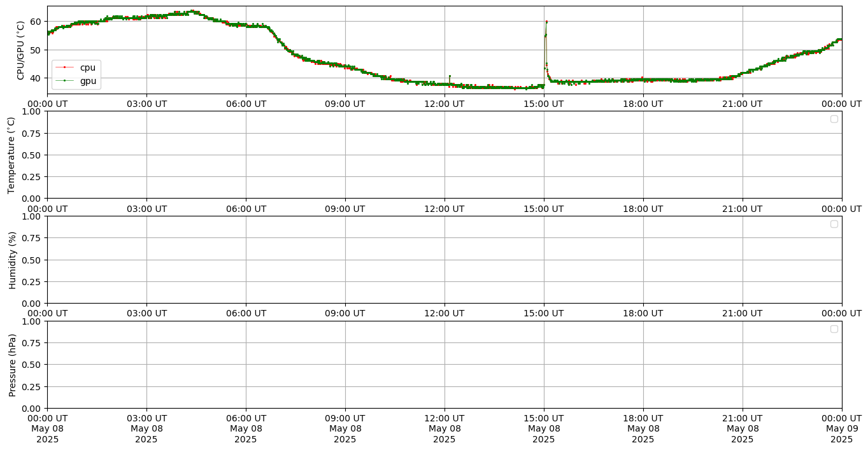
Task: Click the green gpu legend marker
Action: 64,81
